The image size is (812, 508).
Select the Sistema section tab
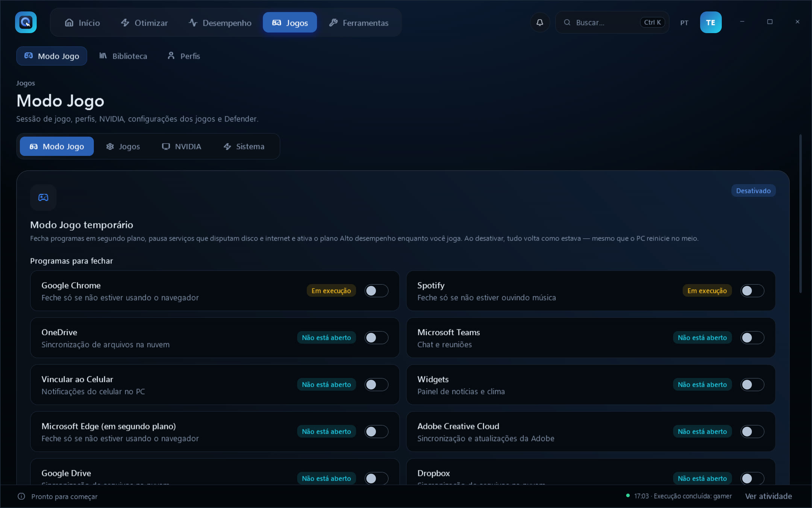pyautogui.click(x=244, y=146)
